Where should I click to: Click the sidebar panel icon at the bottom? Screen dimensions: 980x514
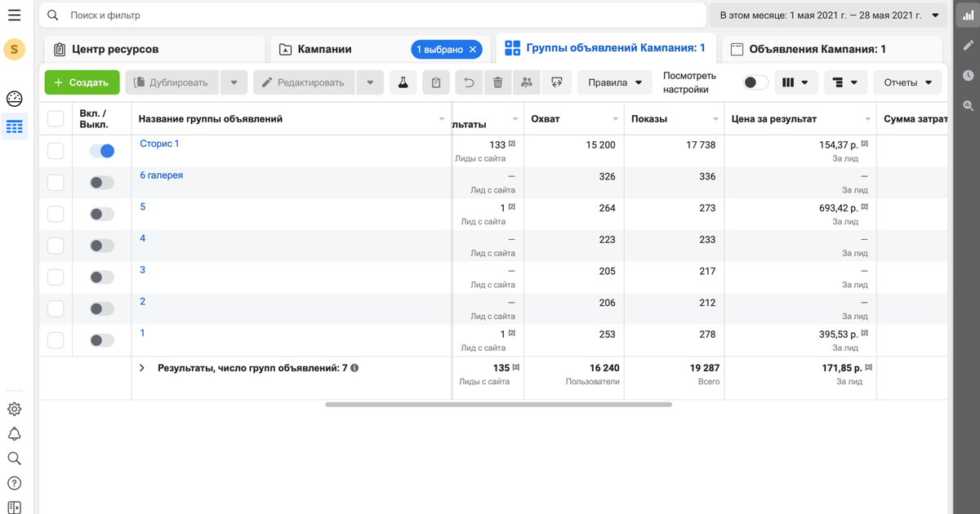tap(14, 507)
